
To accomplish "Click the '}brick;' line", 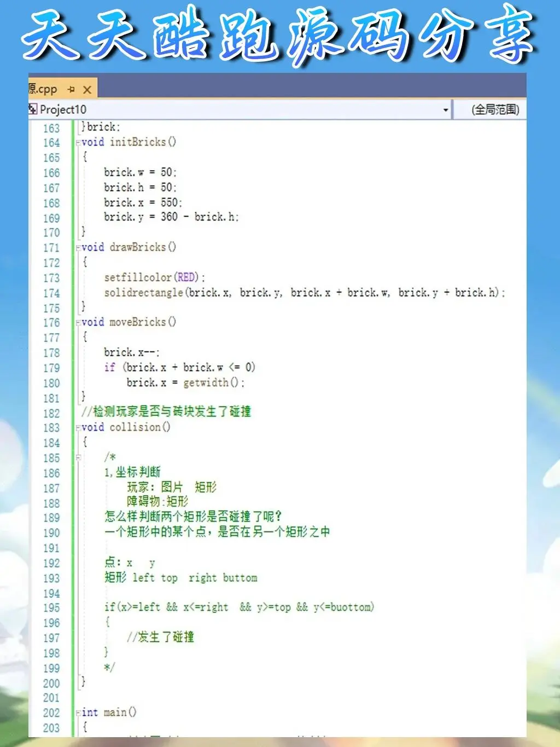I will (101, 127).
